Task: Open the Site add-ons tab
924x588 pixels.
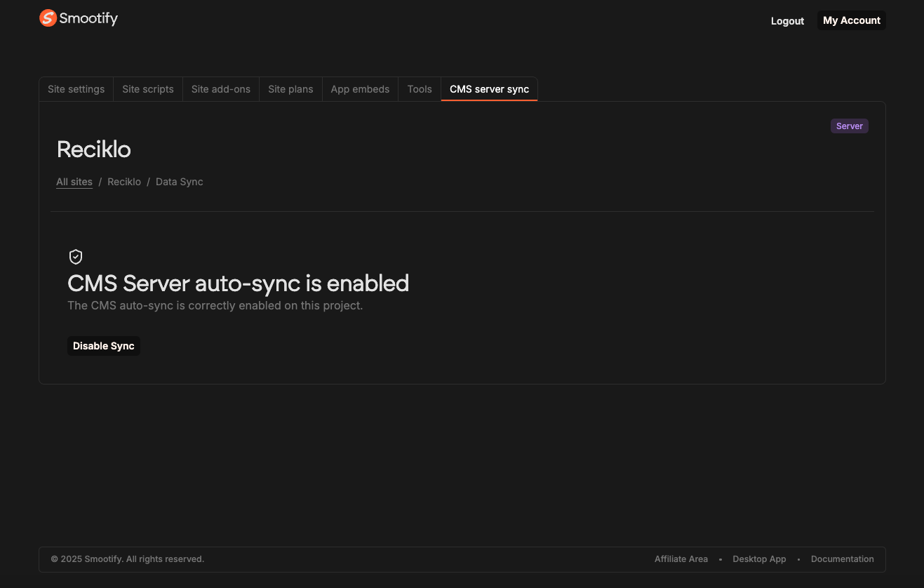Action: 220,89
